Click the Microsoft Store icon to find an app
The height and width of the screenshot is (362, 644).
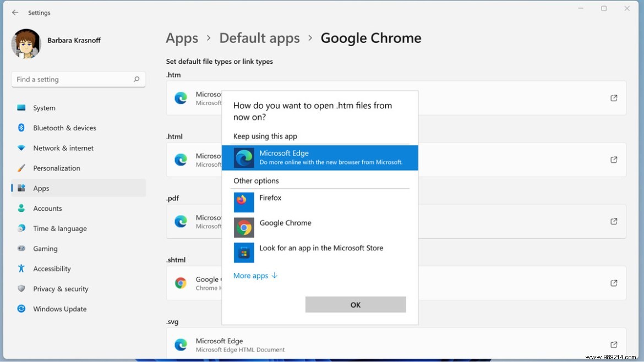pyautogui.click(x=244, y=253)
